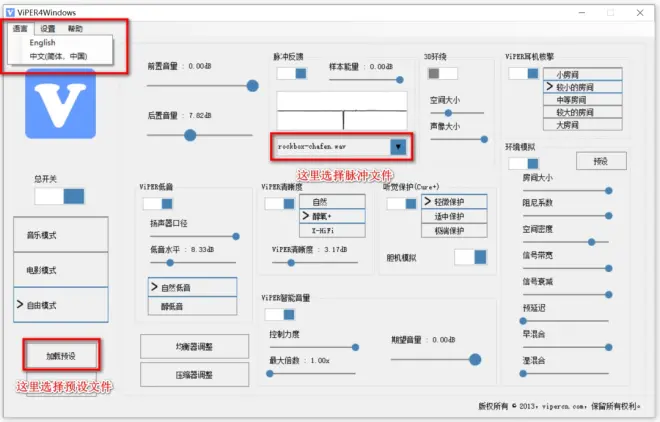660x422 pixels.
Task: Select 小房间 small room option
Action: tap(583, 74)
